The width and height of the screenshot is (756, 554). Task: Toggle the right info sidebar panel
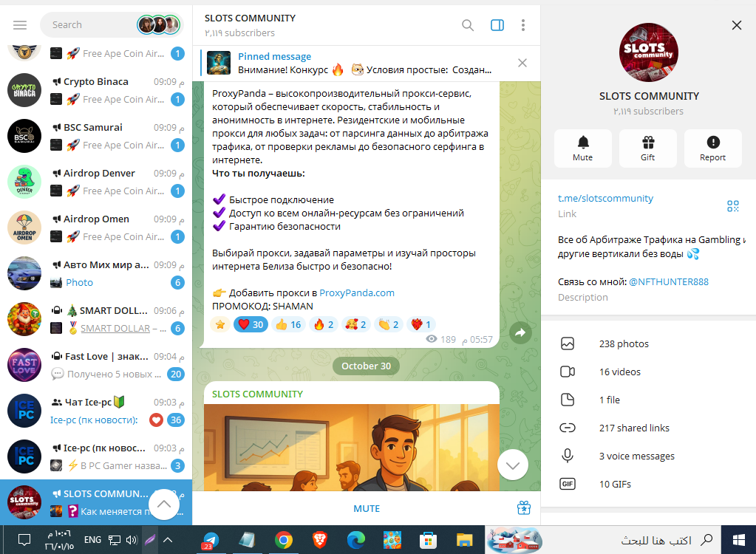coord(497,25)
